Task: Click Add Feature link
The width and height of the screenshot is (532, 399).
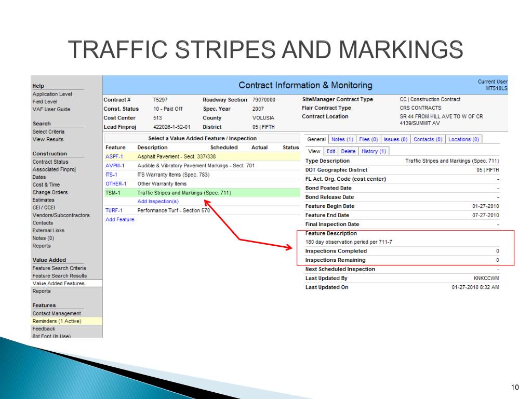Action: click(120, 220)
